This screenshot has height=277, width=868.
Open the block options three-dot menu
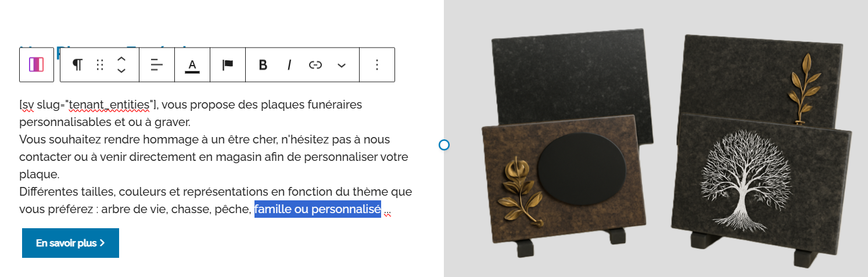coord(377,64)
